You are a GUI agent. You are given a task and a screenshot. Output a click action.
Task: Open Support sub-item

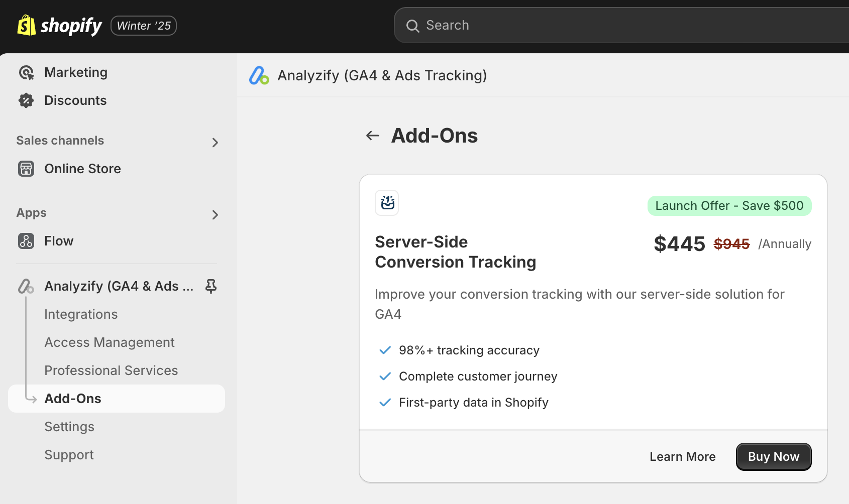pyautogui.click(x=69, y=455)
